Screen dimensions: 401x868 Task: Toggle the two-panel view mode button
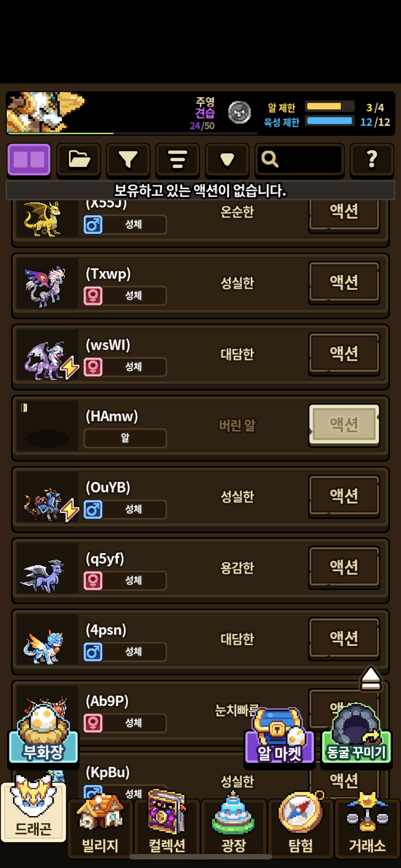point(29,160)
